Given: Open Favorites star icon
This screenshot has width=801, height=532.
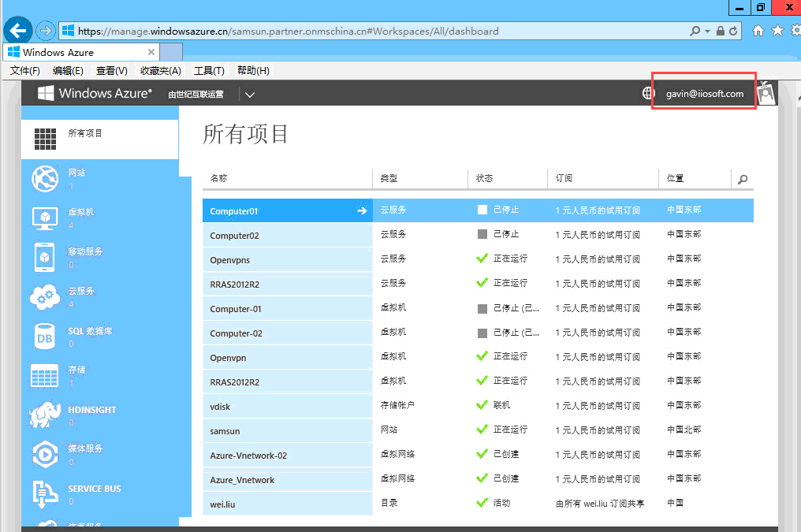Looking at the screenshot, I should coord(777,31).
